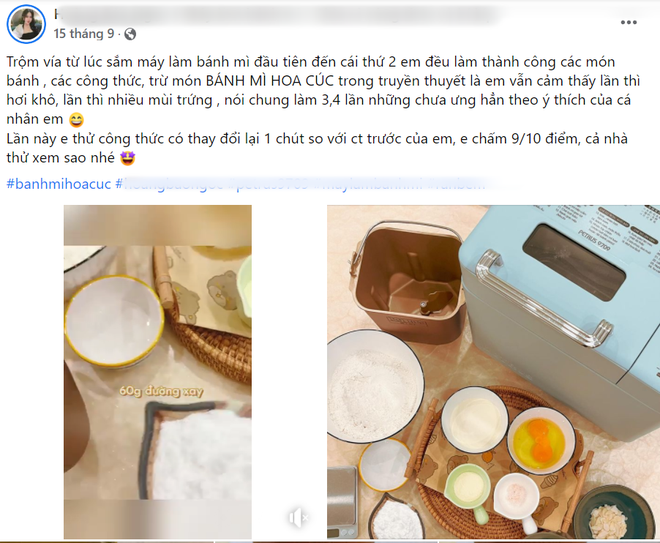The image size is (660, 543).
Task: Click the globe public privacy icon
Action: (130, 34)
